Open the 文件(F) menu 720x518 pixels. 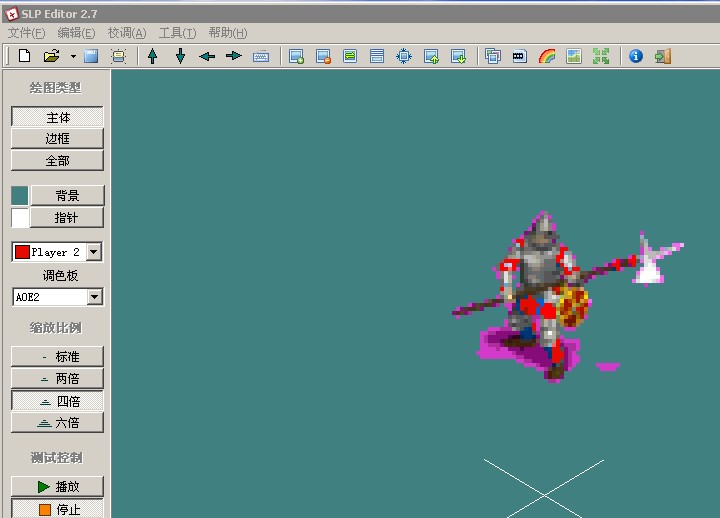pyautogui.click(x=26, y=33)
